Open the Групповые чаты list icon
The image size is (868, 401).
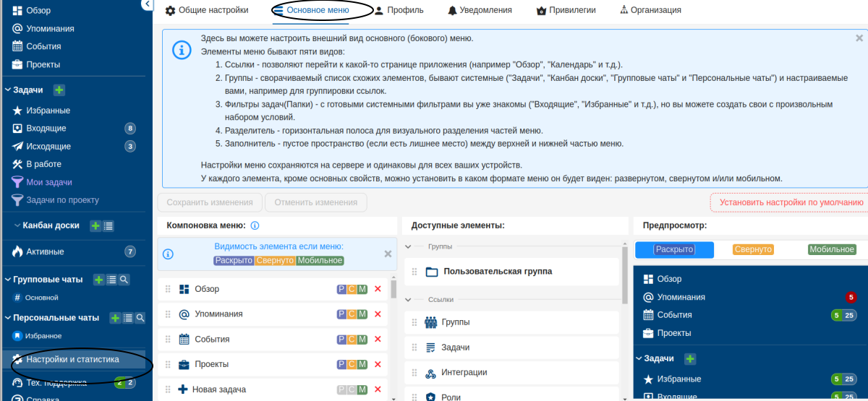click(x=112, y=280)
